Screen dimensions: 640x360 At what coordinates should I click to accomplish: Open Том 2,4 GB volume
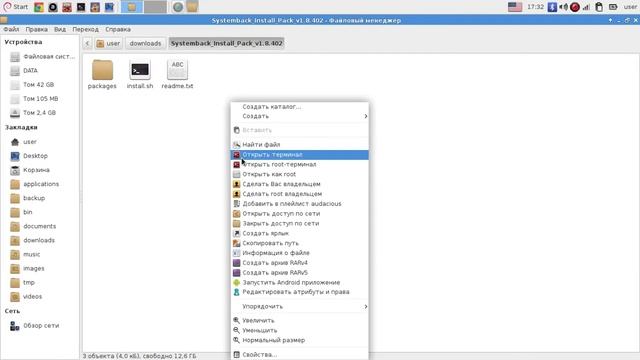coord(33,113)
